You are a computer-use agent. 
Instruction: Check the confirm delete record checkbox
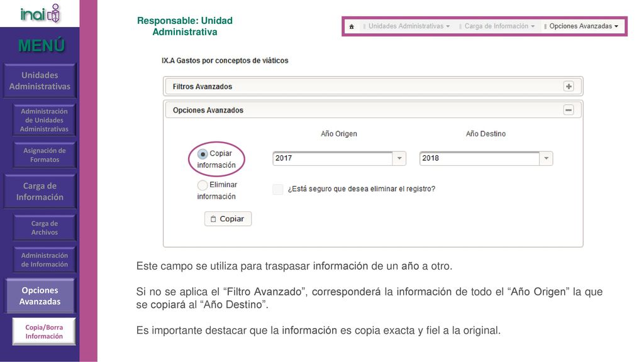pos(277,189)
